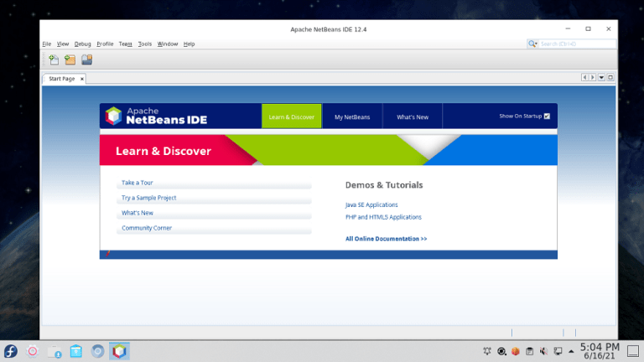The height and width of the screenshot is (362, 644).
Task: Close the Start Page tab
Action: [x=82, y=79]
